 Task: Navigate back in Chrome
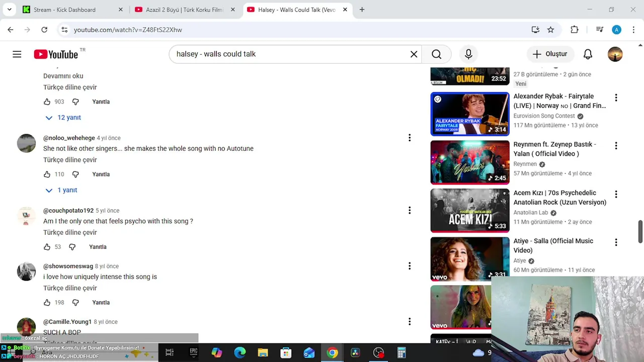(11, 30)
